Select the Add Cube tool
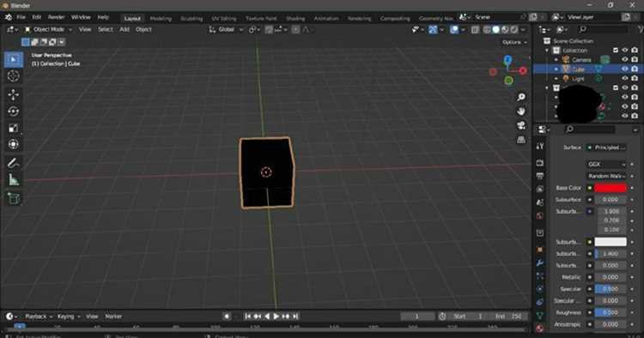This screenshot has width=644, height=338. [13, 198]
